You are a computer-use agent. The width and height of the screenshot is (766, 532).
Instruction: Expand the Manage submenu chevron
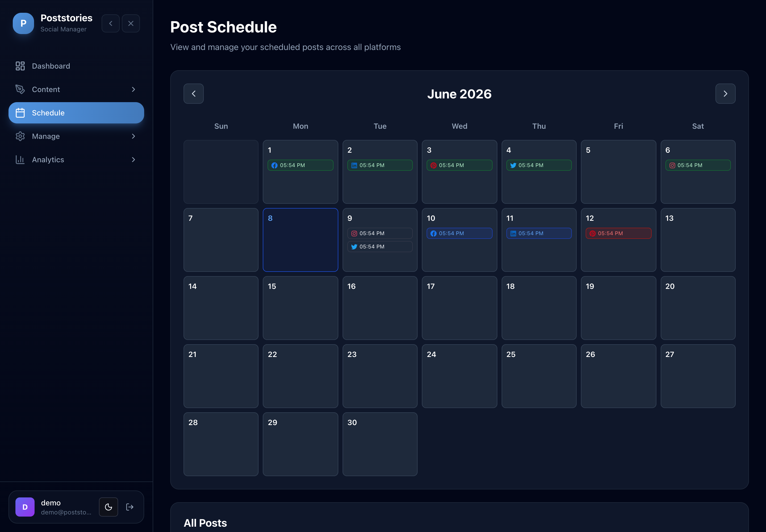(133, 136)
